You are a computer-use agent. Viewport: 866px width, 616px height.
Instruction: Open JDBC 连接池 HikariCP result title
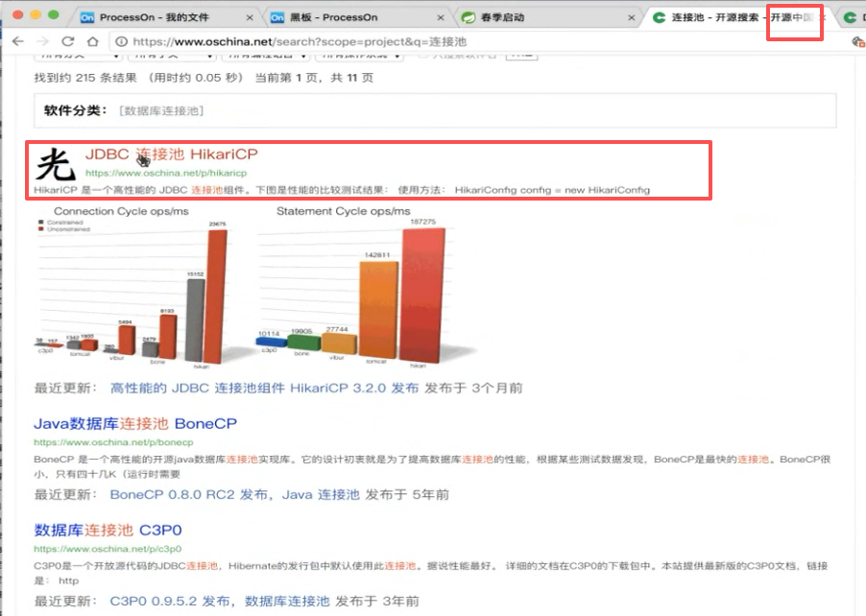click(171, 154)
